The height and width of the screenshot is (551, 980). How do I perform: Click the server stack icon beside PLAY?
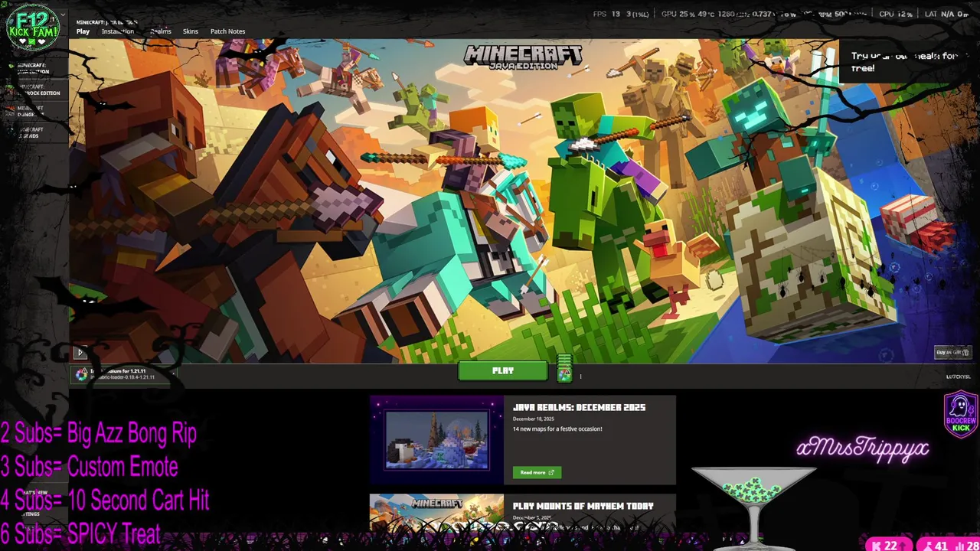[564, 368]
